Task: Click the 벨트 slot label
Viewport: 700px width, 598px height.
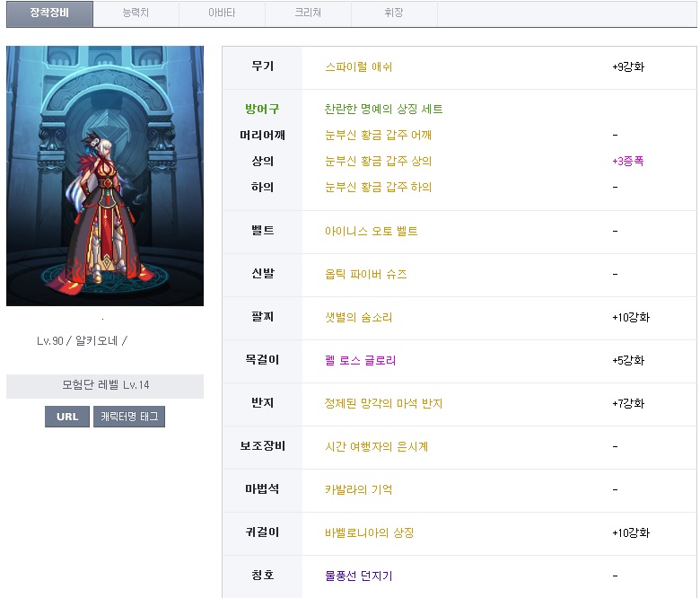Action: [262, 231]
